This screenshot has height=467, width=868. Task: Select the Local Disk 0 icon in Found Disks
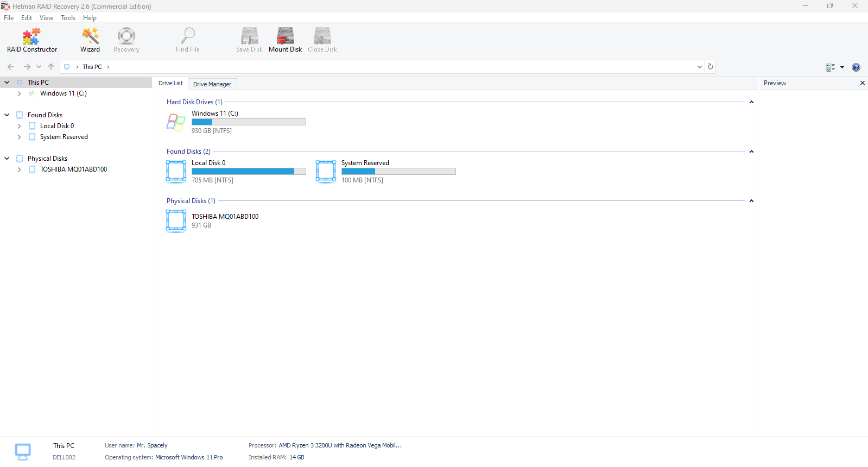pos(176,172)
